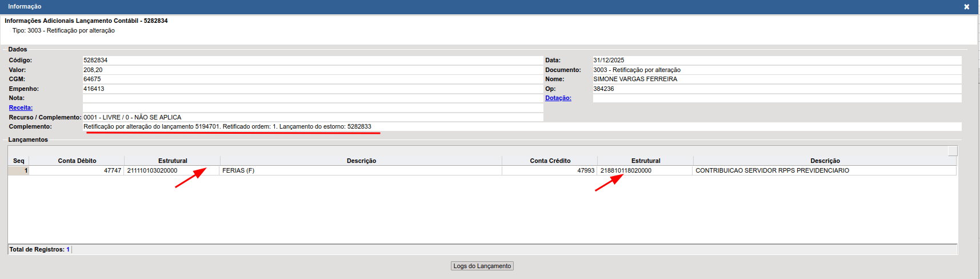
Task: Click the Op field with 384236
Action: 776,89
